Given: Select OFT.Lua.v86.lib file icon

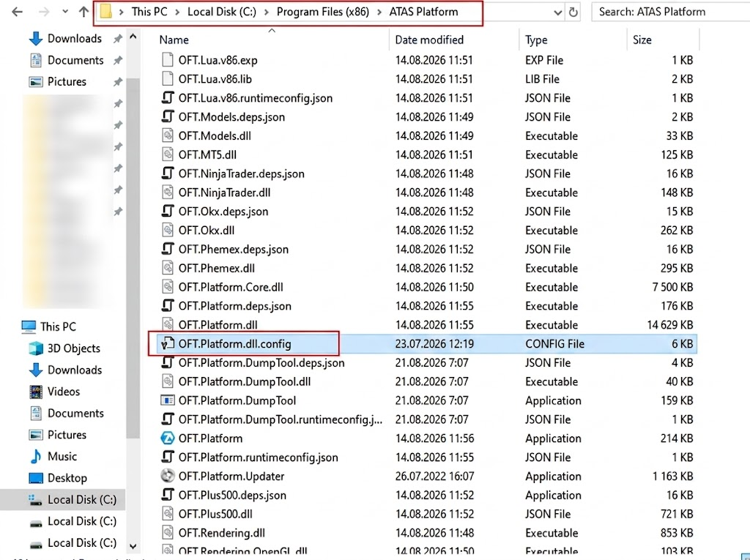Looking at the screenshot, I should coord(168,78).
